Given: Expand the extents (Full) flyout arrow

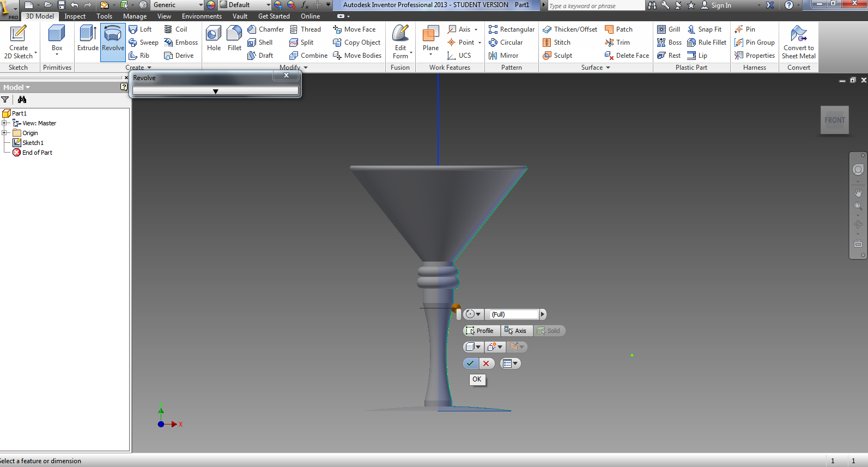Looking at the screenshot, I should 543,314.
